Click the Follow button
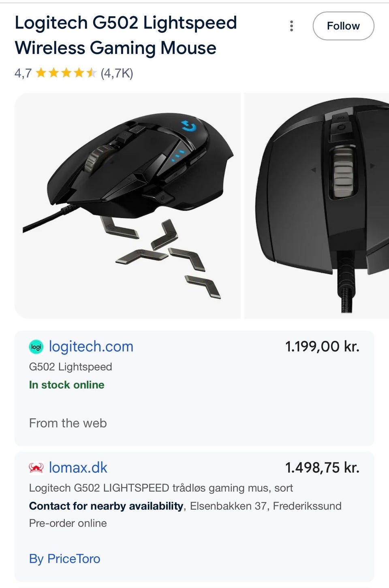 (343, 26)
